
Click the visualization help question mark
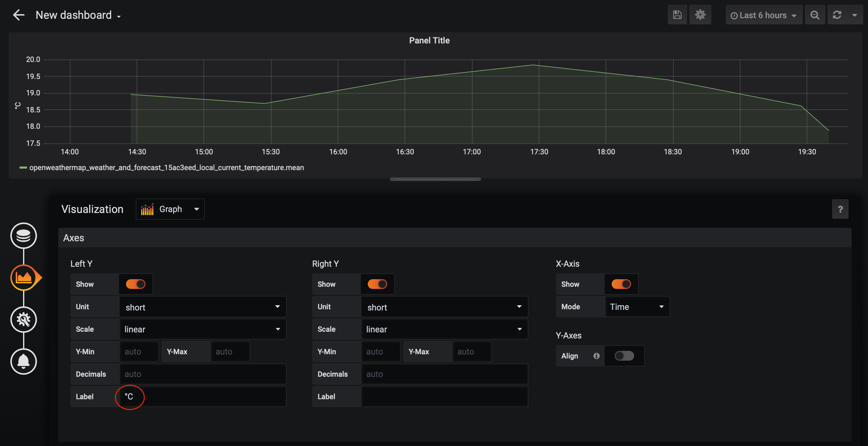(840, 209)
